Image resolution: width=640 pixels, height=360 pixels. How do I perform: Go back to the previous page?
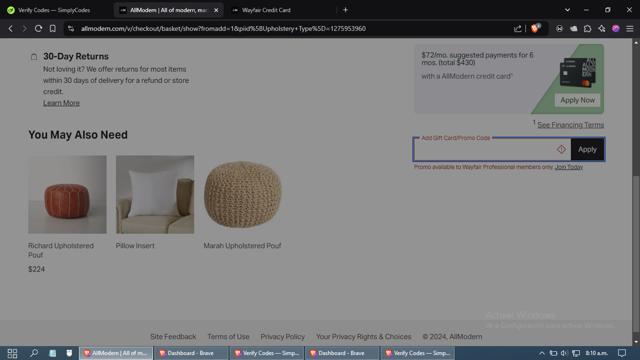(x=11, y=29)
